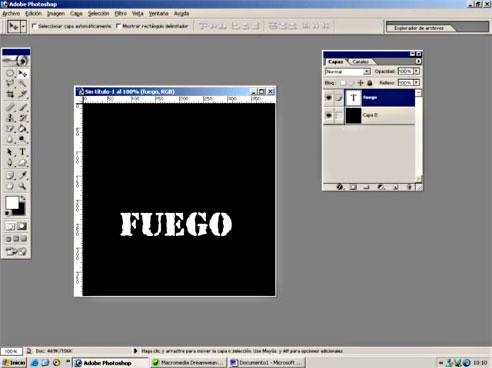Select the Blur tool
492x368 pixels.
(x=10, y=139)
